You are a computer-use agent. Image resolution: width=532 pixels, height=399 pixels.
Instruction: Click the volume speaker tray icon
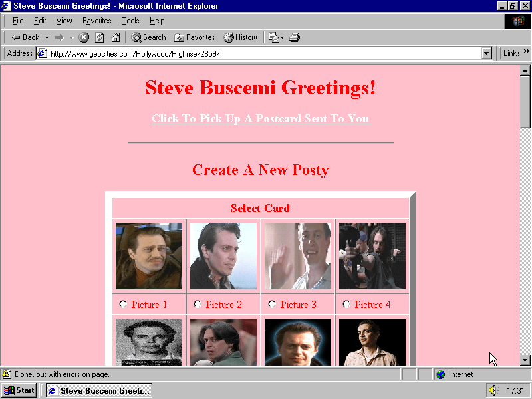tap(493, 390)
